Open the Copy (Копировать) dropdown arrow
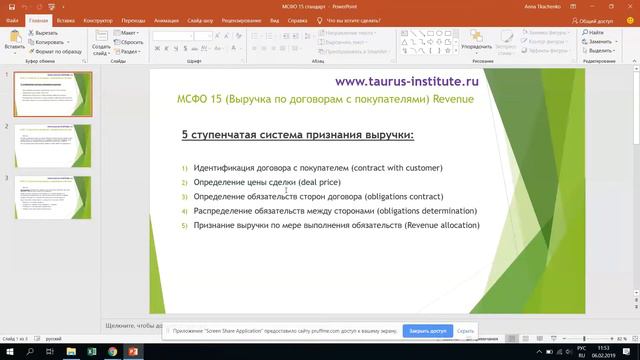Viewport: 640px width, 360px height. click(68, 42)
